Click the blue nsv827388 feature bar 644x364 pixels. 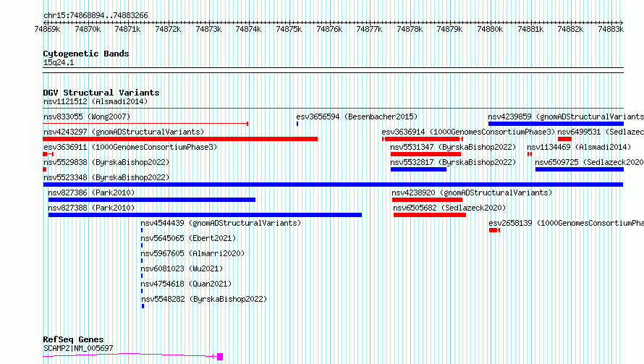tap(205, 215)
